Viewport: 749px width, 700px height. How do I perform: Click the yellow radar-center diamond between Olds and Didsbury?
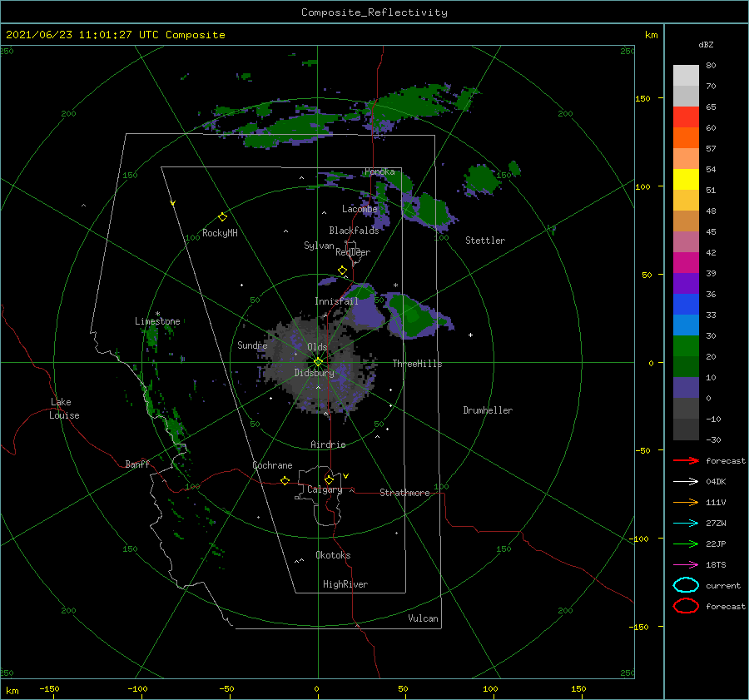(x=318, y=362)
